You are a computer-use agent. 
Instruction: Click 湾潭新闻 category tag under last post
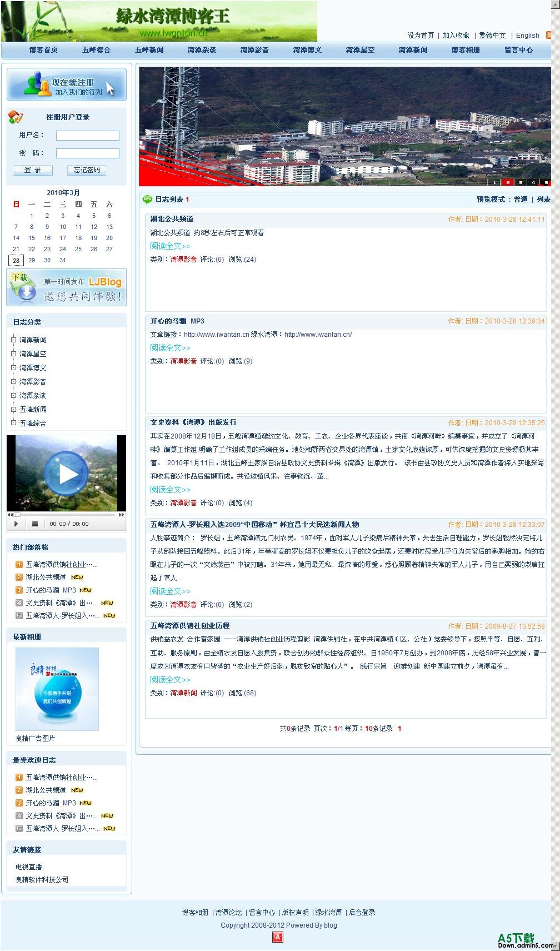[183, 693]
